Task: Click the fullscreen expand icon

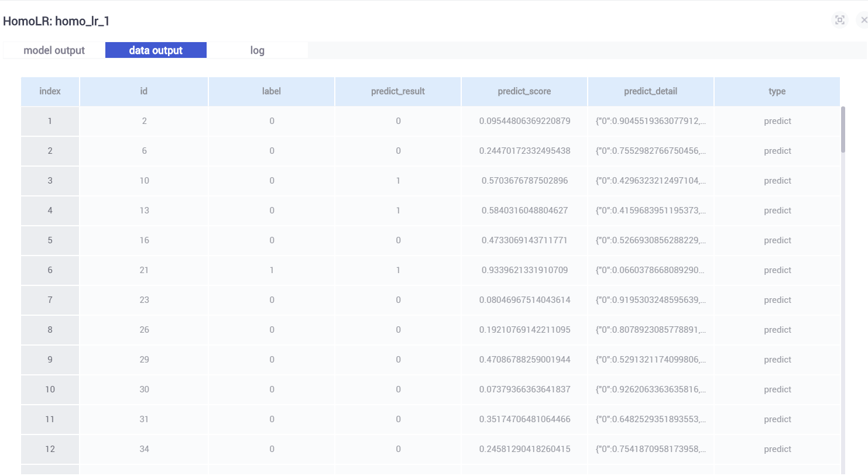Action: pyautogui.click(x=840, y=20)
